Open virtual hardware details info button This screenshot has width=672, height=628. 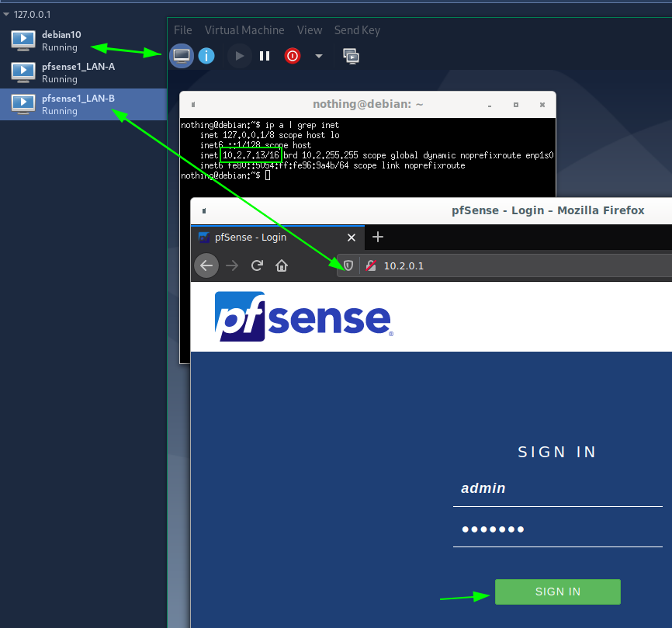tap(206, 56)
